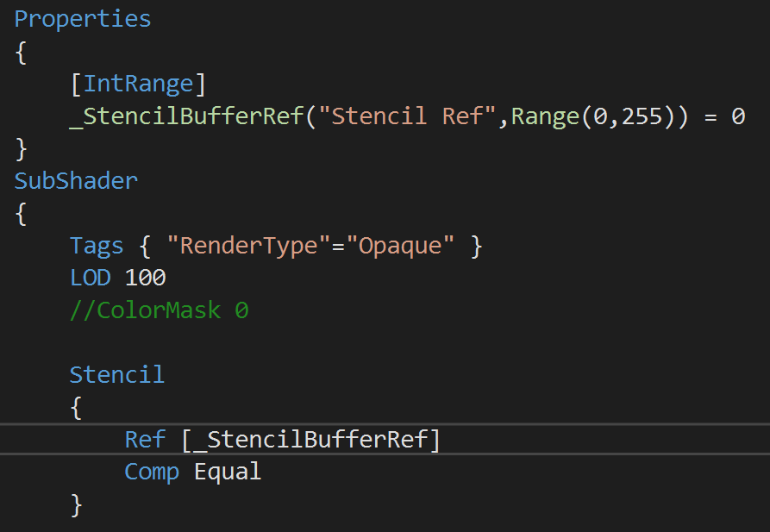This screenshot has width=770, height=532.
Task: Click the LOD keyword
Action: (x=91, y=278)
